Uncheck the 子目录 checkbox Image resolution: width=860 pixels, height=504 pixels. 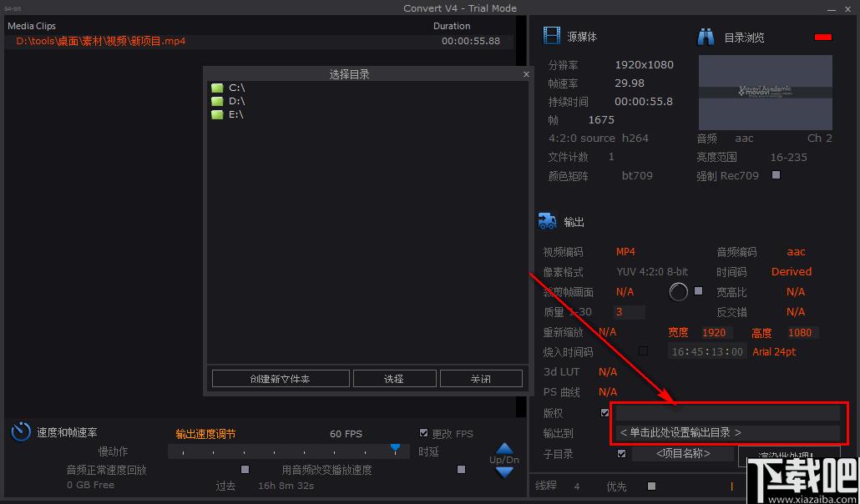click(x=621, y=454)
